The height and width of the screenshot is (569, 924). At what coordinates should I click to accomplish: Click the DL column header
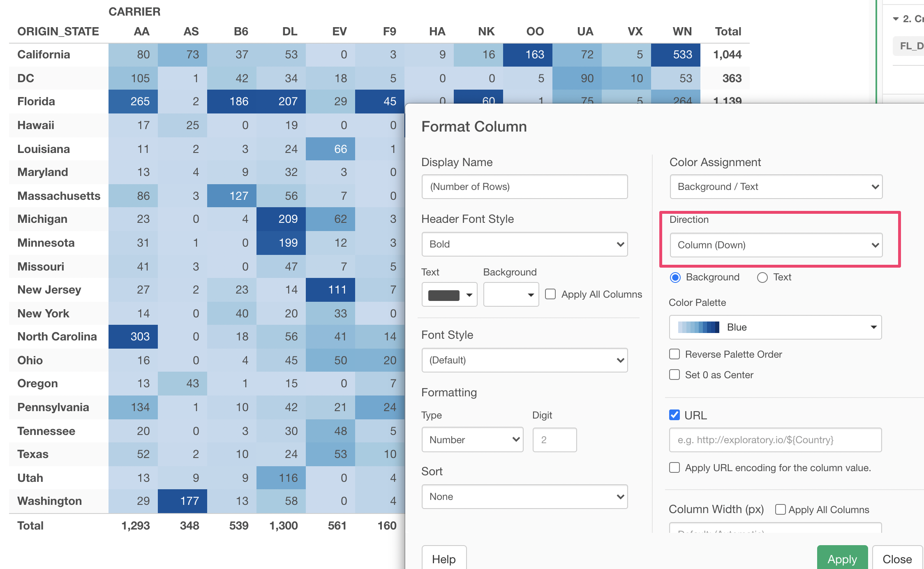coord(290,32)
